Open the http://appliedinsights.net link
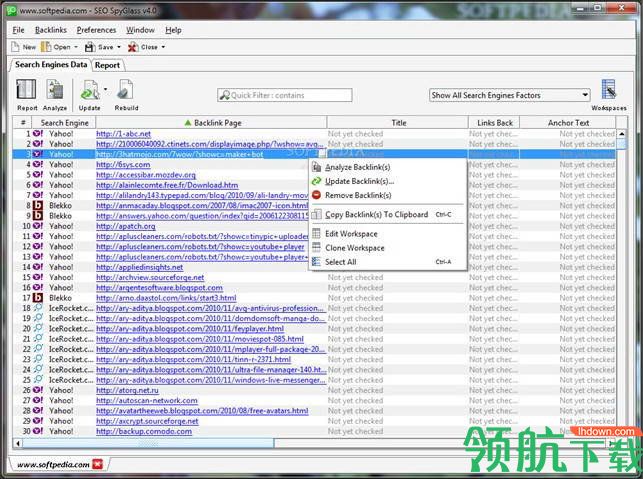This screenshot has width=643, height=479. [139, 267]
